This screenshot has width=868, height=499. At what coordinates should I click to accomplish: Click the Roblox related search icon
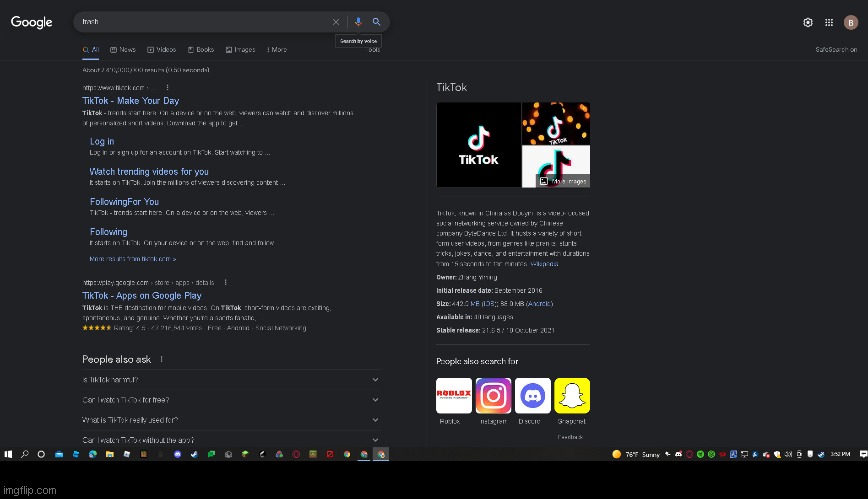coord(454,395)
